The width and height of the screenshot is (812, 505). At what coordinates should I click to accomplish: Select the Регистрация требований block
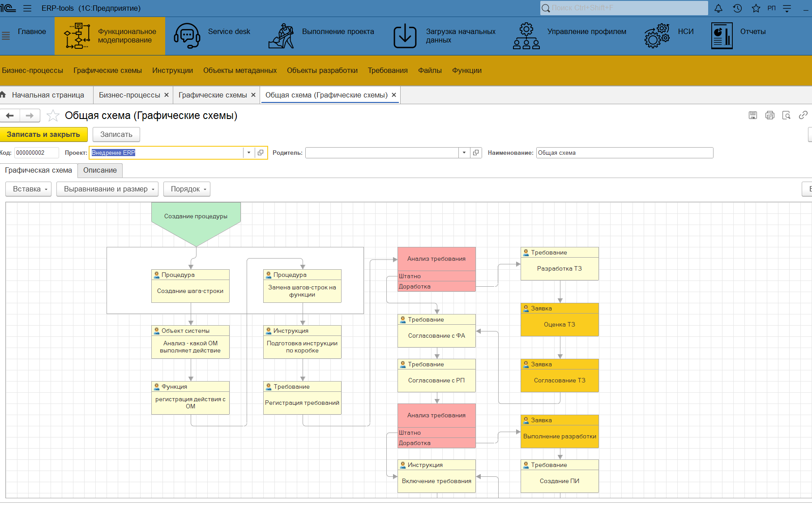pos(302,398)
